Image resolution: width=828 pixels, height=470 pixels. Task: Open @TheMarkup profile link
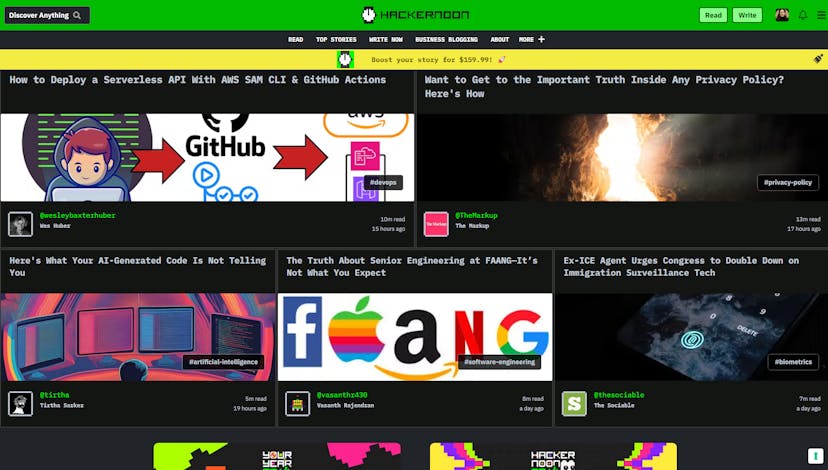pos(477,215)
